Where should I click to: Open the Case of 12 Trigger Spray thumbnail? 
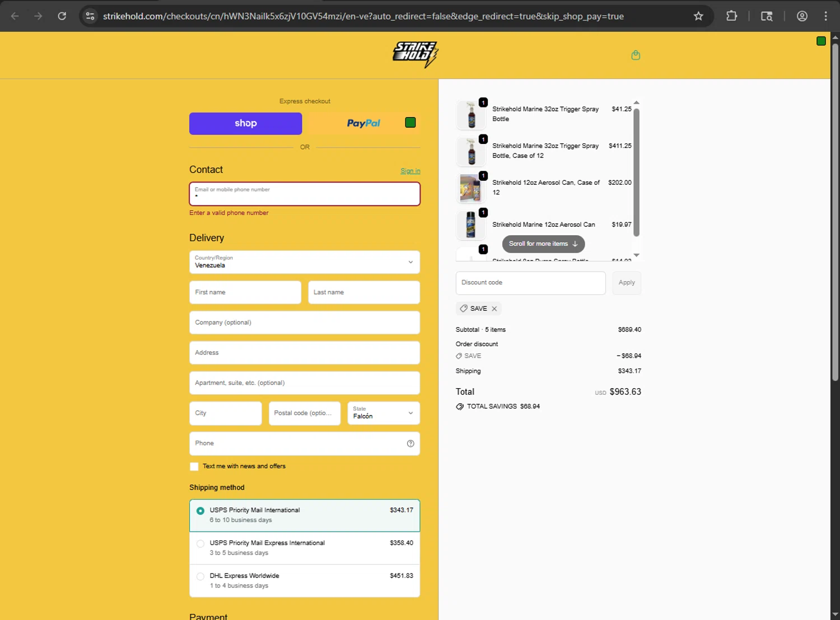pyautogui.click(x=471, y=151)
